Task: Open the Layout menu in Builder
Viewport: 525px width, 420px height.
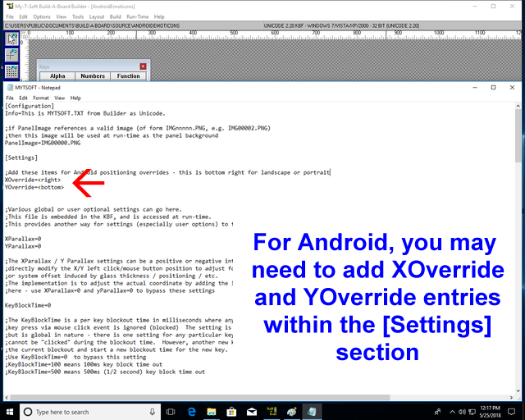Action: [97, 16]
